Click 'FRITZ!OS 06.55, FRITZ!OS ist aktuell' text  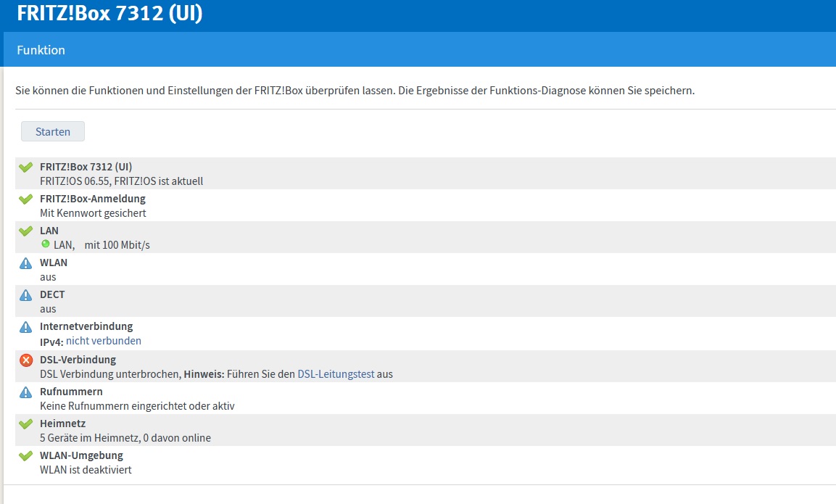pyautogui.click(x=122, y=181)
